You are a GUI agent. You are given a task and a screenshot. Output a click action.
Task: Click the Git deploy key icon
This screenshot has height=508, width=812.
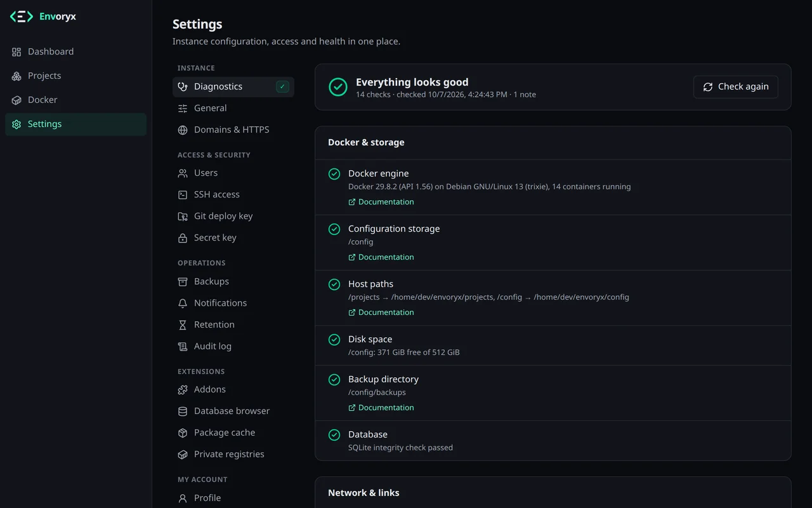(183, 217)
